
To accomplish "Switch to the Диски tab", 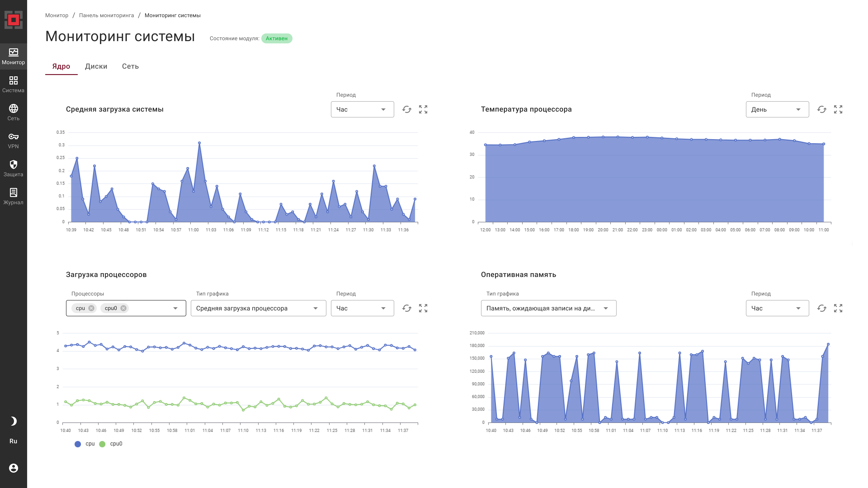I will click(96, 66).
